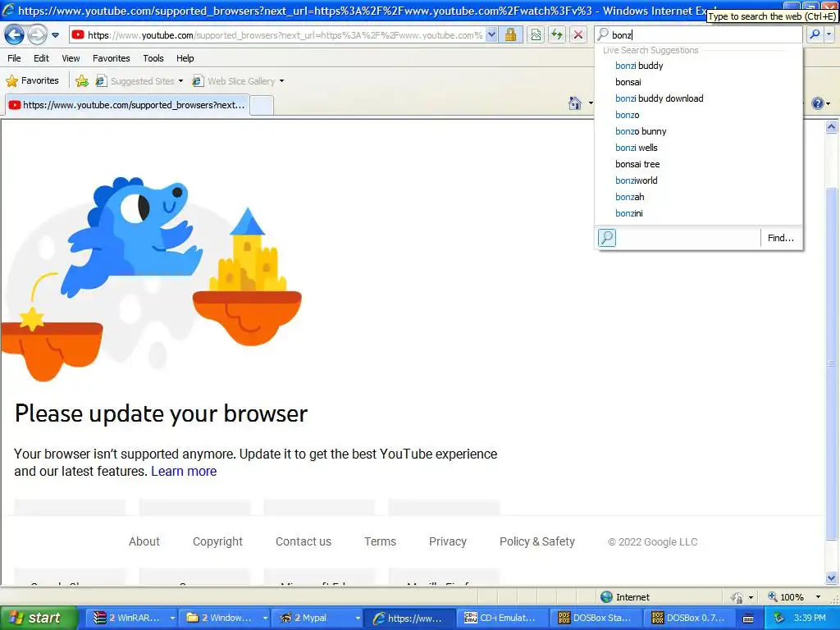The image size is (840, 630).
Task: Switch to the 2 Windows Explorer taskbar group
Action: (x=226, y=618)
